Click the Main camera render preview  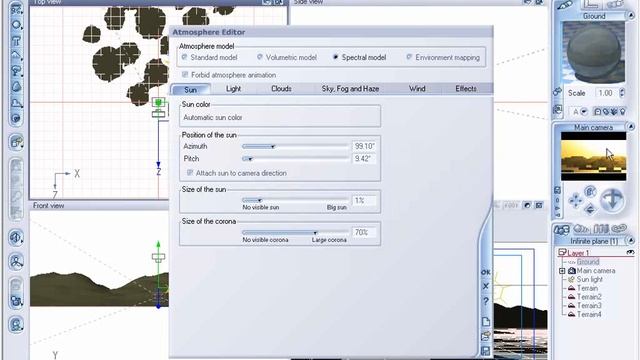(593, 156)
